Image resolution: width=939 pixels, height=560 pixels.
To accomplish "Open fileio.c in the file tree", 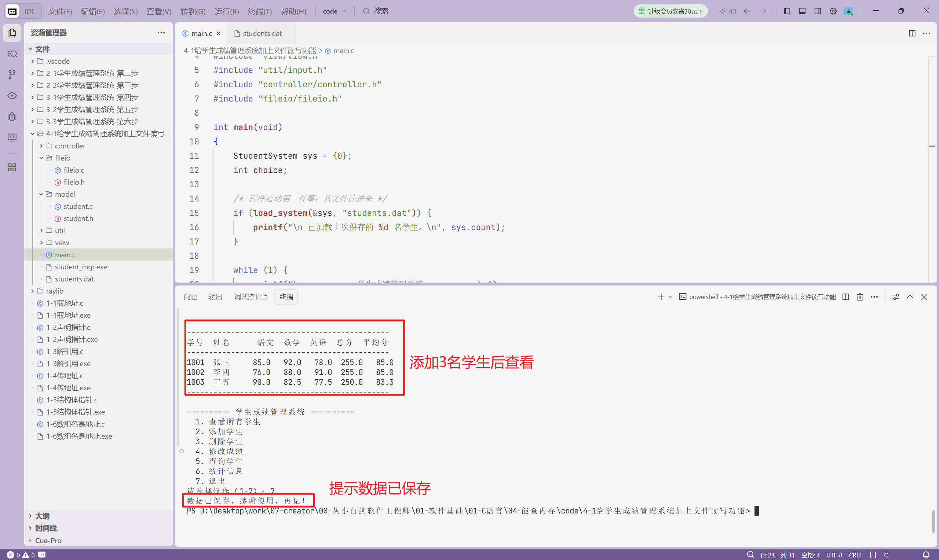I will 98,170.
